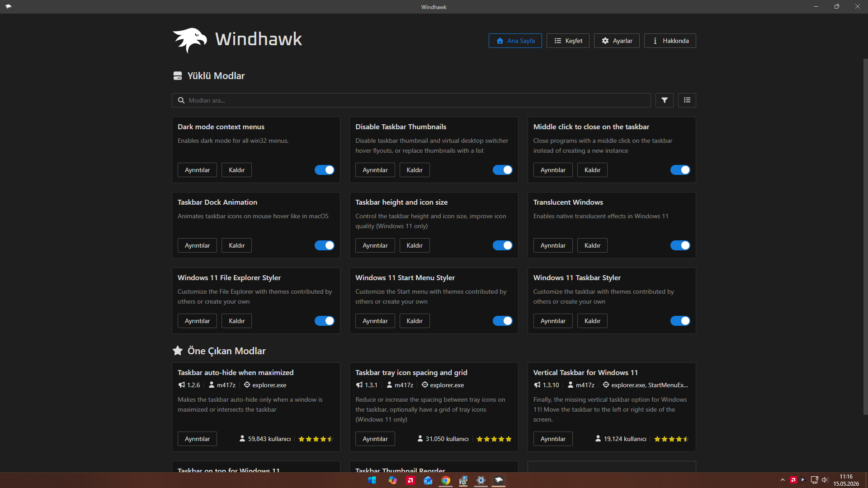Open Ayrıntılar for Disable Taskbar Thumbnails
Image resolution: width=868 pixels, height=488 pixels.
375,170
